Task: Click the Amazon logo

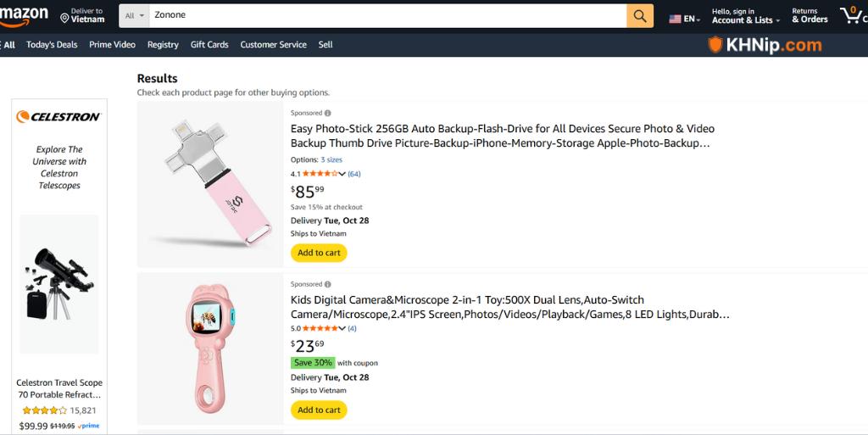Action: (x=24, y=15)
